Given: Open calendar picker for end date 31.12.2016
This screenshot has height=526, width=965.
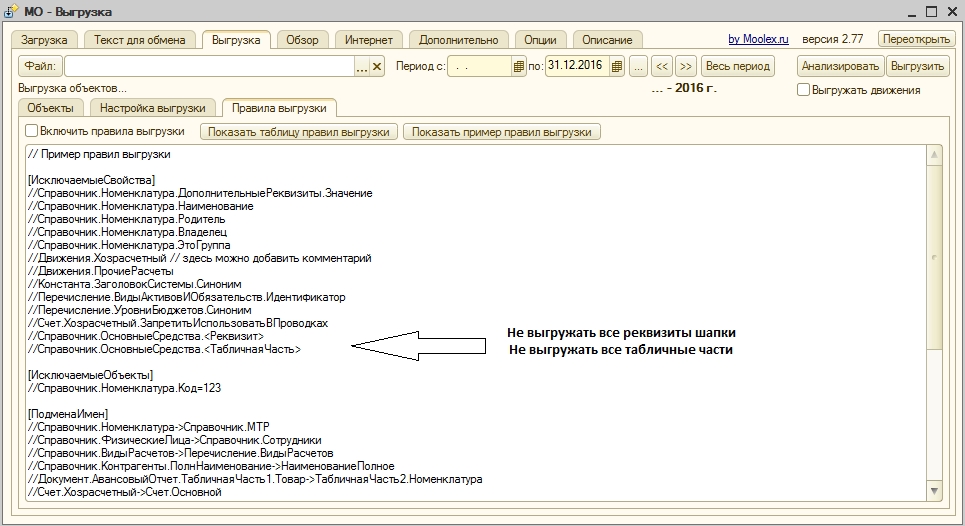Looking at the screenshot, I should coord(617,66).
